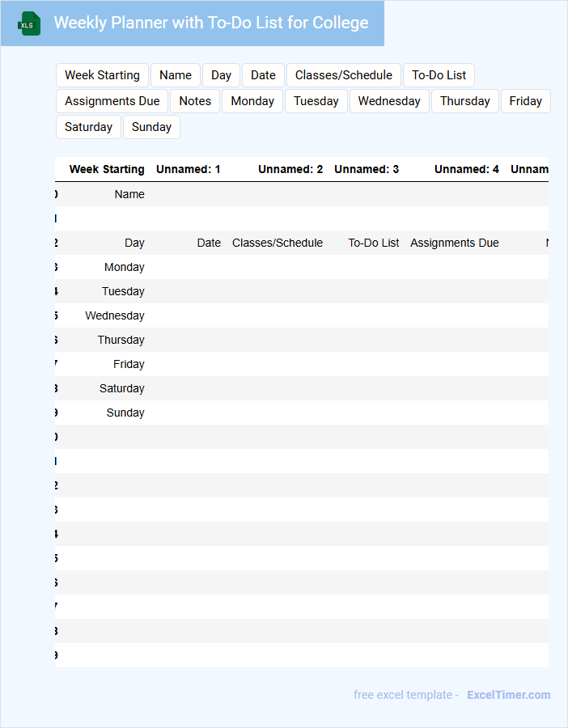Screen dimensions: 568x728
Task: Click the 'Weekly Planner' page title
Action: coord(211,23)
